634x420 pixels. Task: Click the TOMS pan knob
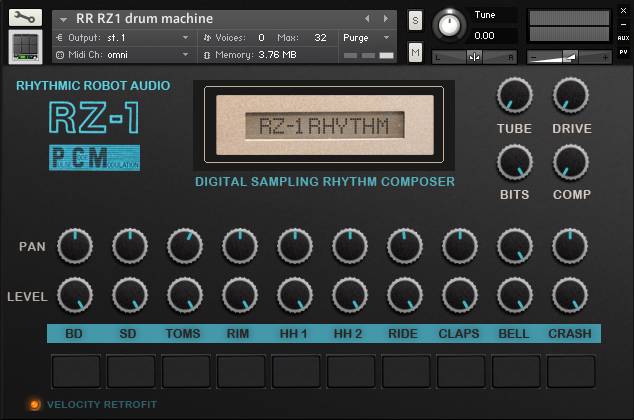coord(185,246)
